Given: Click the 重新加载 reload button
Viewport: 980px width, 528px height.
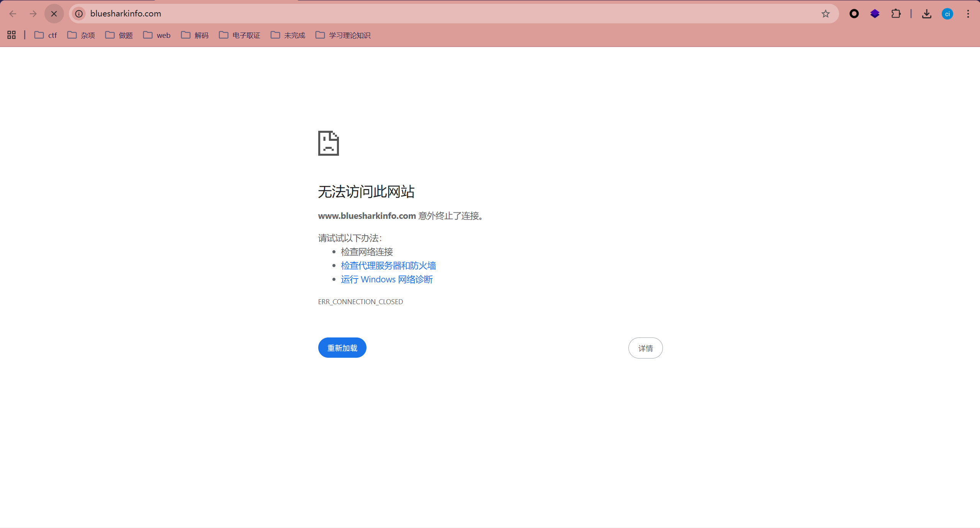Looking at the screenshot, I should (x=342, y=348).
